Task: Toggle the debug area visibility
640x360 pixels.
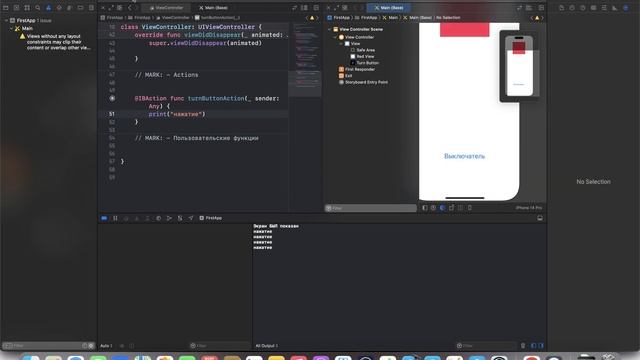Action: click(x=540, y=218)
